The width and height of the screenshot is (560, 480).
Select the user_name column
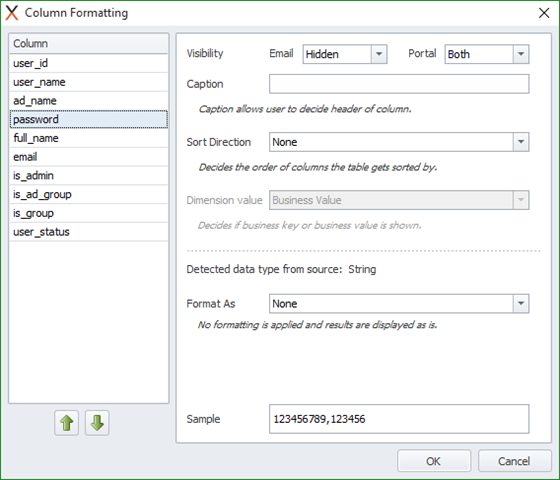89,82
